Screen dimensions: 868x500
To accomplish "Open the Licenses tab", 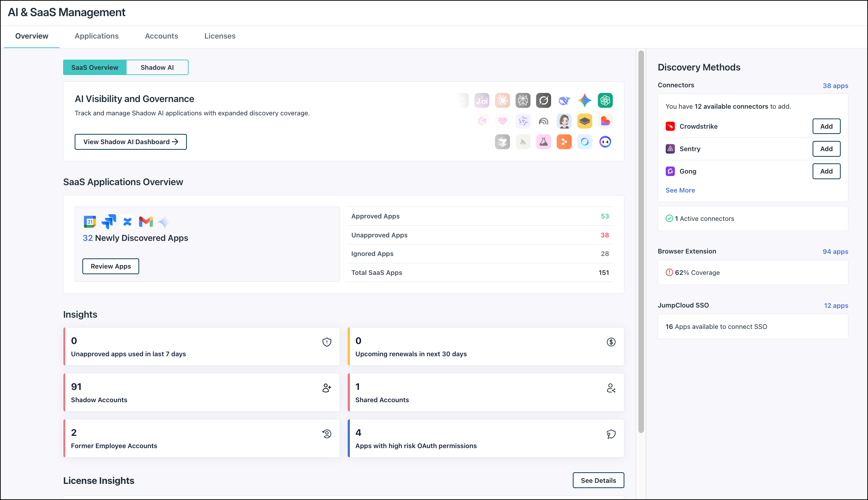I will coord(220,36).
